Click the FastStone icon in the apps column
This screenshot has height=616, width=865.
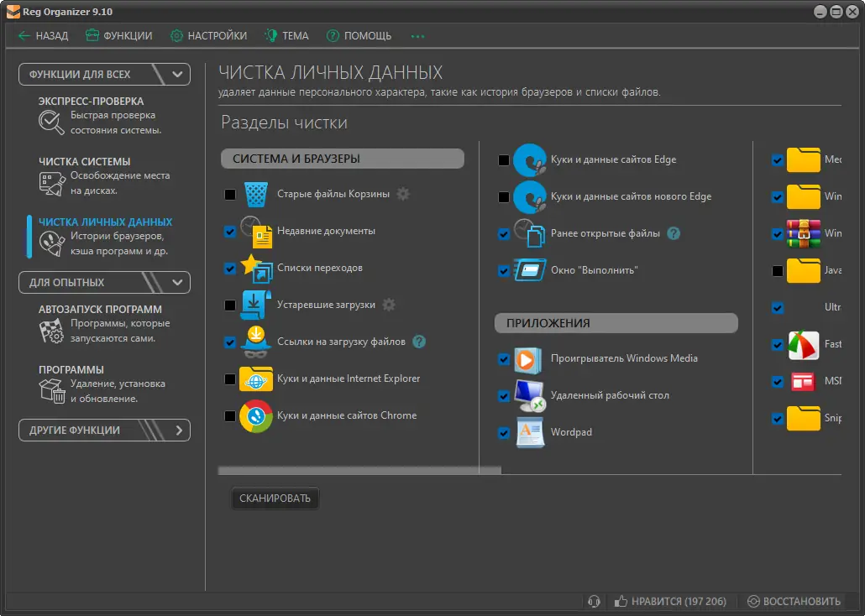(x=803, y=345)
